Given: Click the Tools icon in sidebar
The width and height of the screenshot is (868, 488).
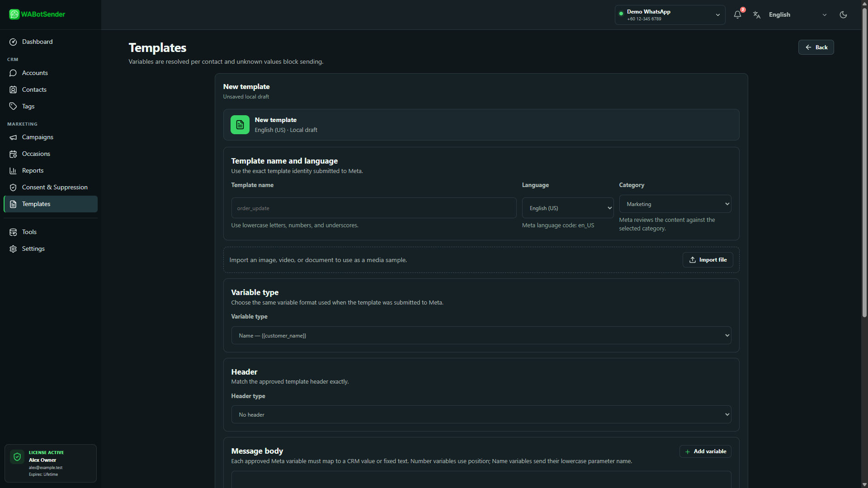Looking at the screenshot, I should click(13, 232).
